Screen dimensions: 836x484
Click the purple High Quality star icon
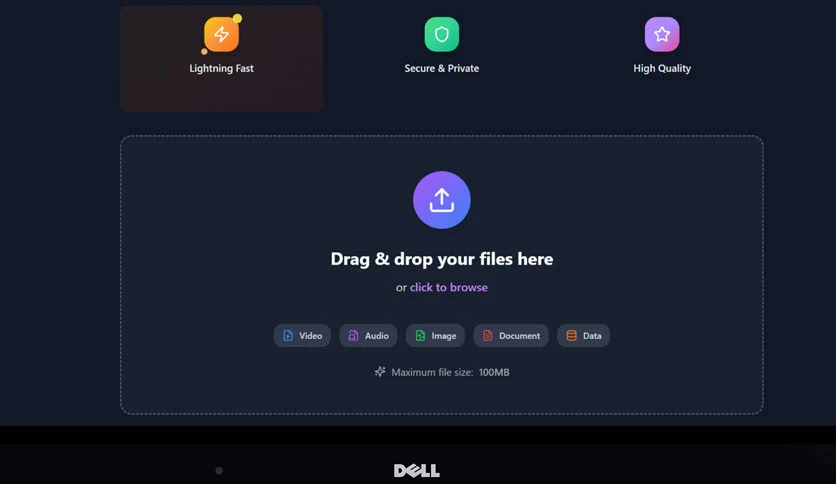(662, 35)
